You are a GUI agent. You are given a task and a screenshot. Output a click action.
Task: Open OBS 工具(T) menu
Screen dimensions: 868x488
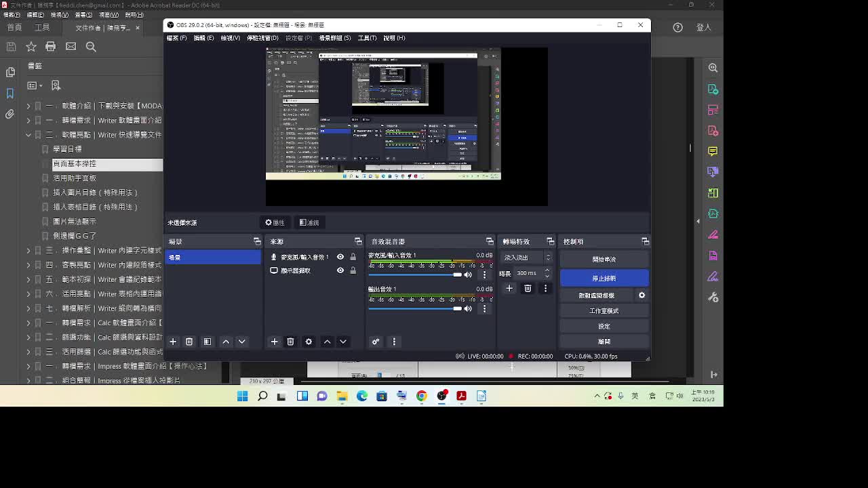coord(367,38)
